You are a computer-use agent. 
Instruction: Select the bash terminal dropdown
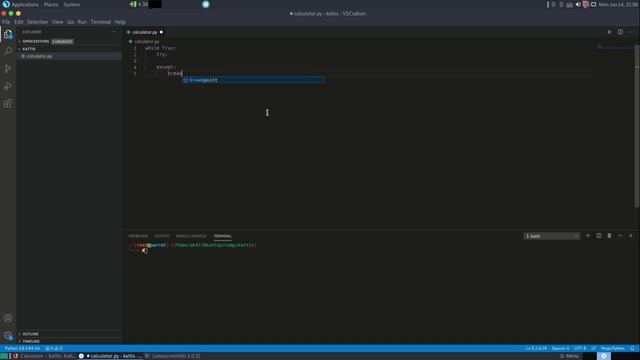(551, 236)
